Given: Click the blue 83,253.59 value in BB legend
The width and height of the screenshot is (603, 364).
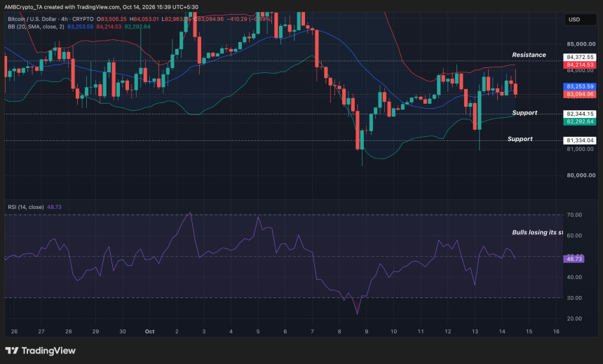Looking at the screenshot, I should (x=81, y=27).
